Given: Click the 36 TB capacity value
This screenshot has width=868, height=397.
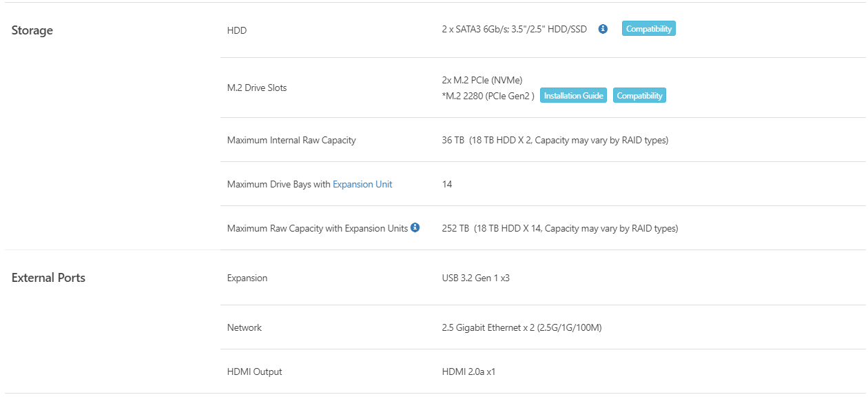Looking at the screenshot, I should [x=453, y=140].
